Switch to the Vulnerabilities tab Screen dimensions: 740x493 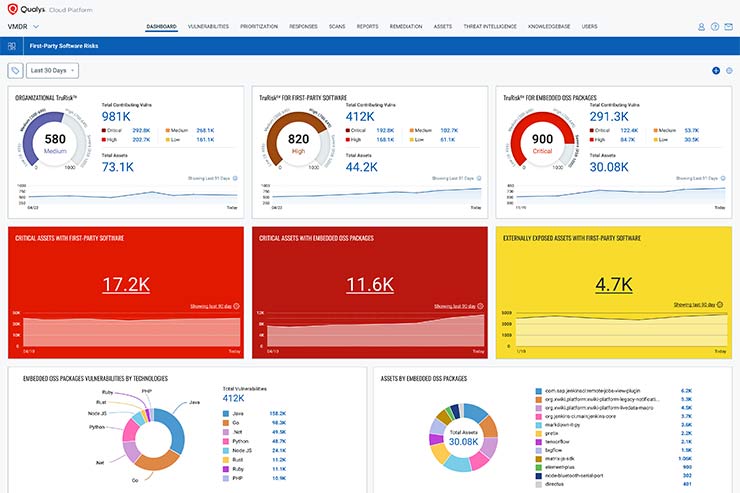(x=208, y=26)
